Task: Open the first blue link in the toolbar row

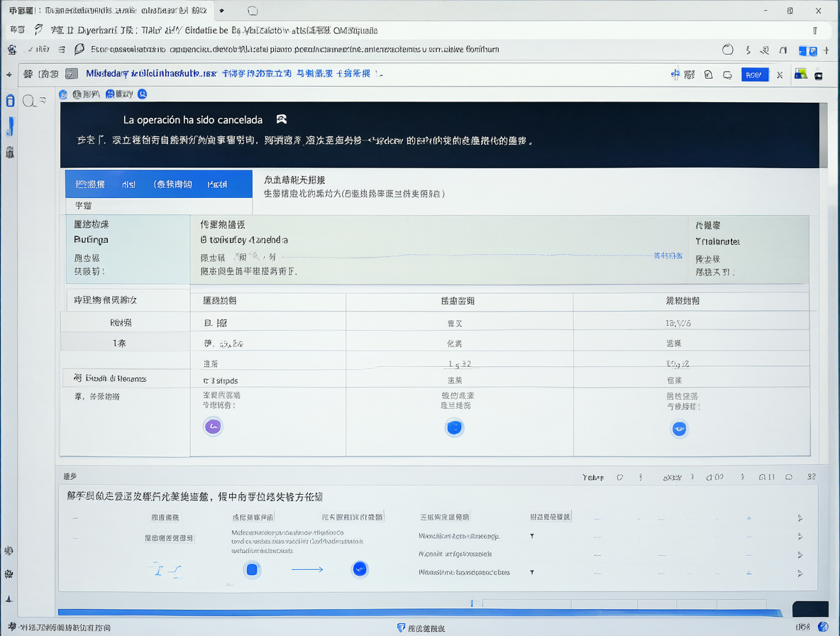Action: [x=151, y=73]
